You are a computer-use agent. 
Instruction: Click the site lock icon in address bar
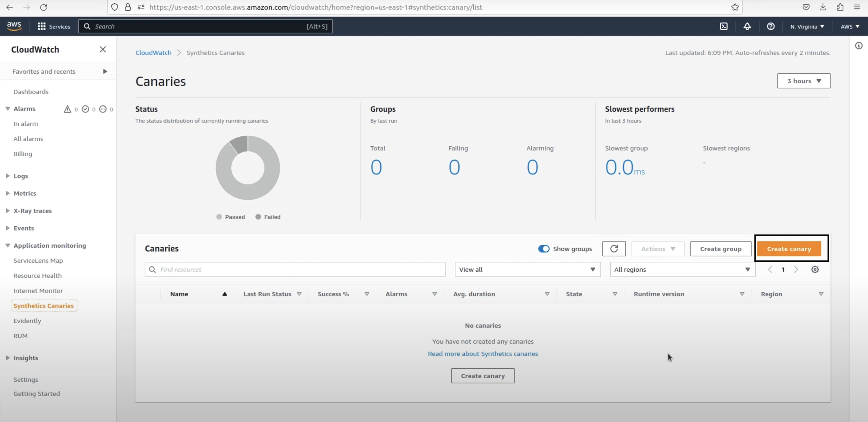128,7
